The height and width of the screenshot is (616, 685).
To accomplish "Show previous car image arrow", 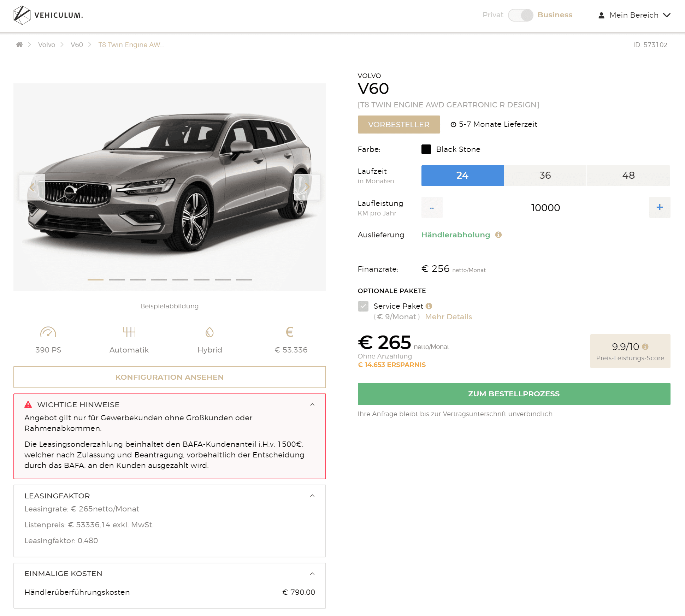I will (x=32, y=187).
